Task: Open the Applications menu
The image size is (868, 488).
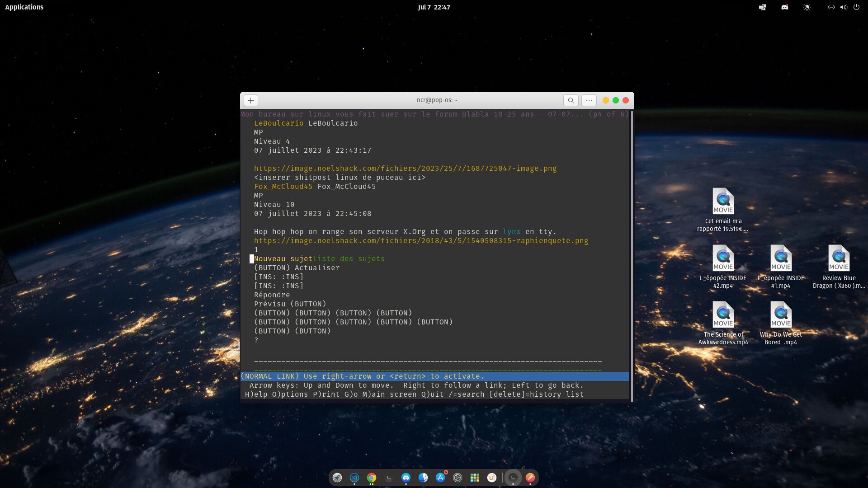Action: click(x=24, y=7)
